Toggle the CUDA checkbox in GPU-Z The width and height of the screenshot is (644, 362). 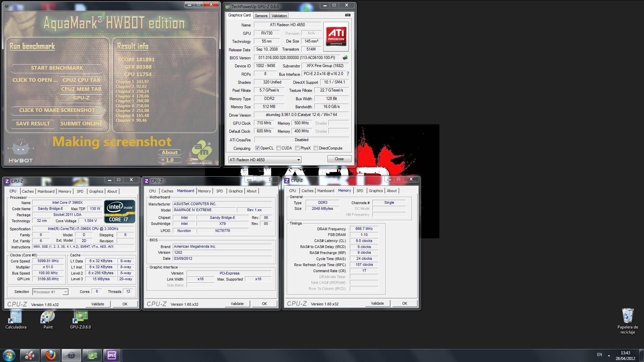(x=278, y=148)
